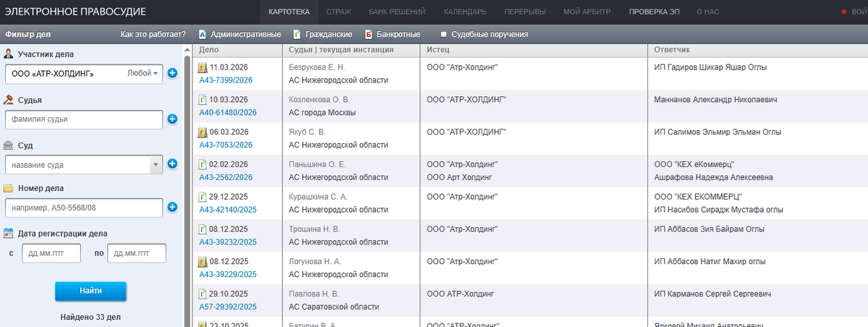Click case type icon for А43-2562/2026

(203, 165)
